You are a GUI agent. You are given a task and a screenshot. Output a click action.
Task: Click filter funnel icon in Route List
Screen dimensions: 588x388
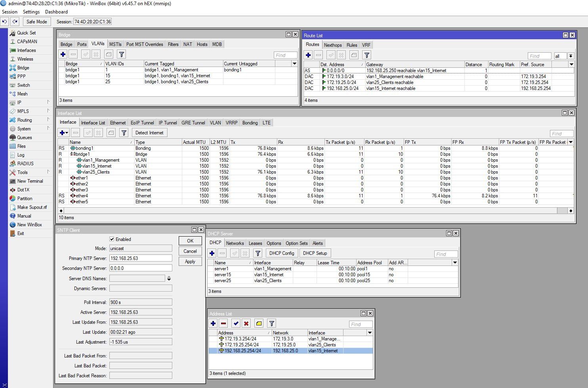point(367,55)
